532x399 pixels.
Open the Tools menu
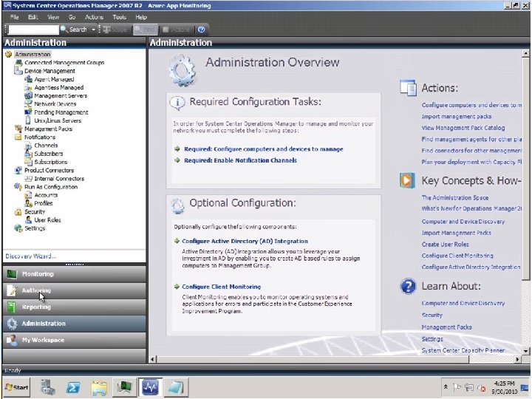(120, 17)
